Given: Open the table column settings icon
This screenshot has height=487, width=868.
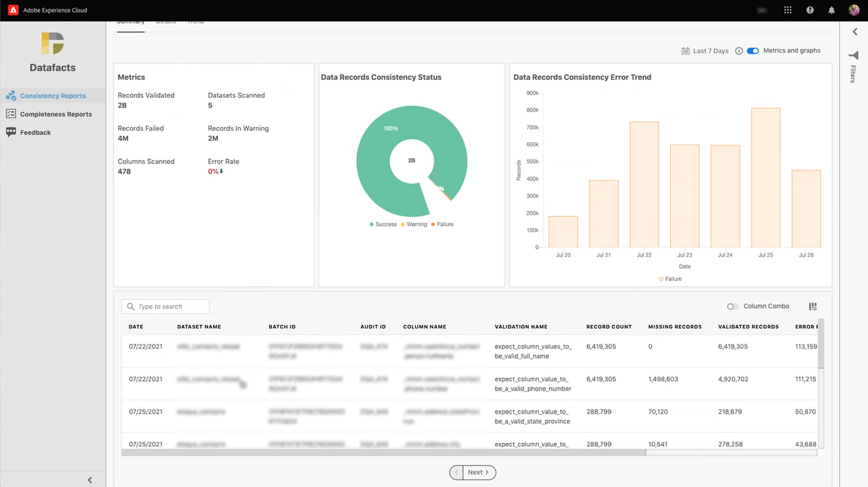Looking at the screenshot, I should pyautogui.click(x=813, y=306).
